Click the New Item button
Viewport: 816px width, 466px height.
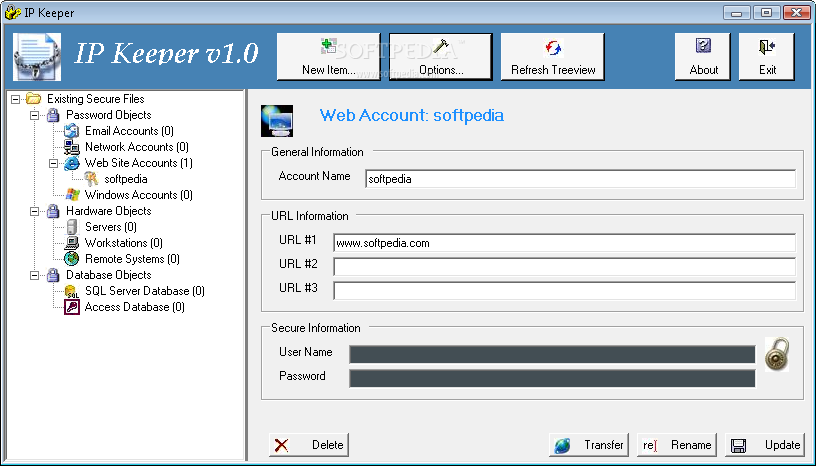click(x=328, y=57)
